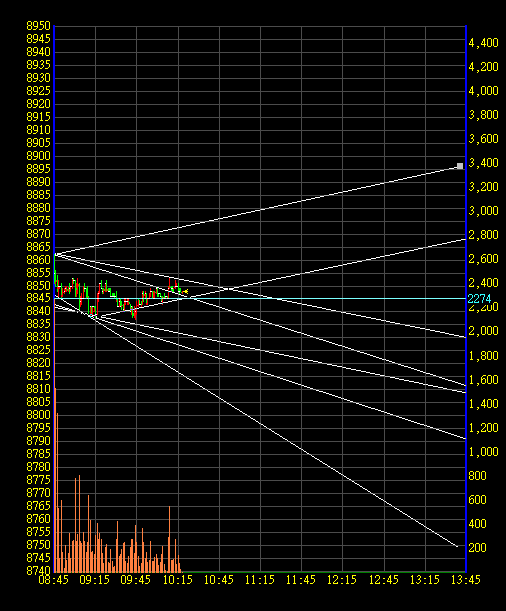Select the 8780 price label

click(x=39, y=466)
